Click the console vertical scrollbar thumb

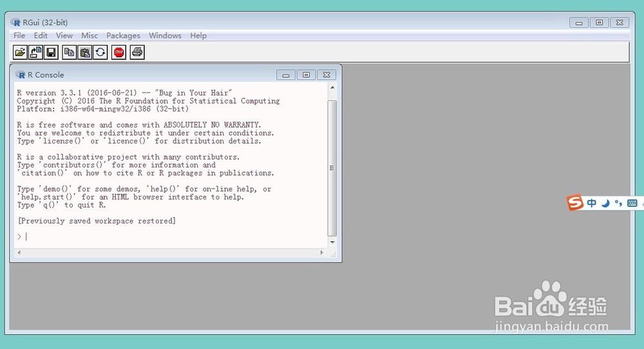(332, 168)
